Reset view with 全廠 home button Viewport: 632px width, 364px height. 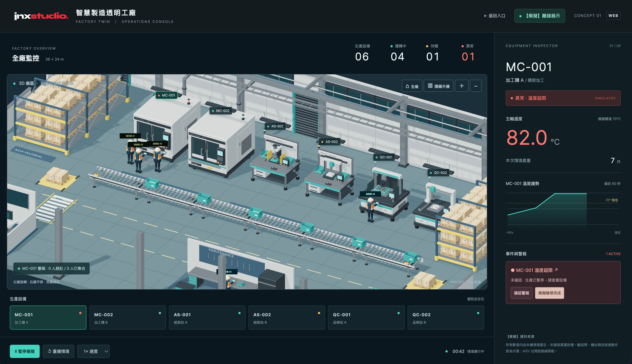pyautogui.click(x=412, y=86)
